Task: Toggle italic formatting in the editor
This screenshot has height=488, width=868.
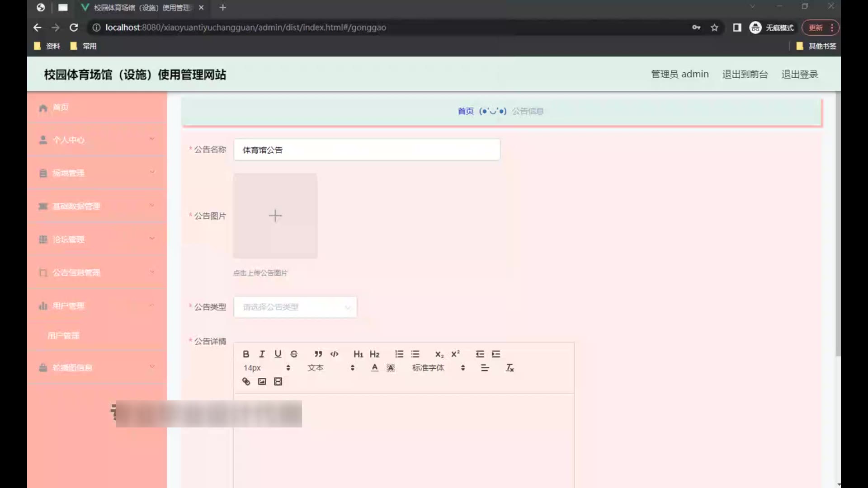Action: pyautogui.click(x=262, y=354)
